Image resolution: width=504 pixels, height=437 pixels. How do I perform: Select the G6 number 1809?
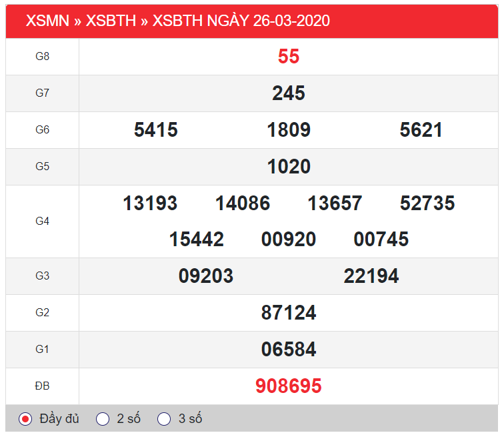pos(289,130)
